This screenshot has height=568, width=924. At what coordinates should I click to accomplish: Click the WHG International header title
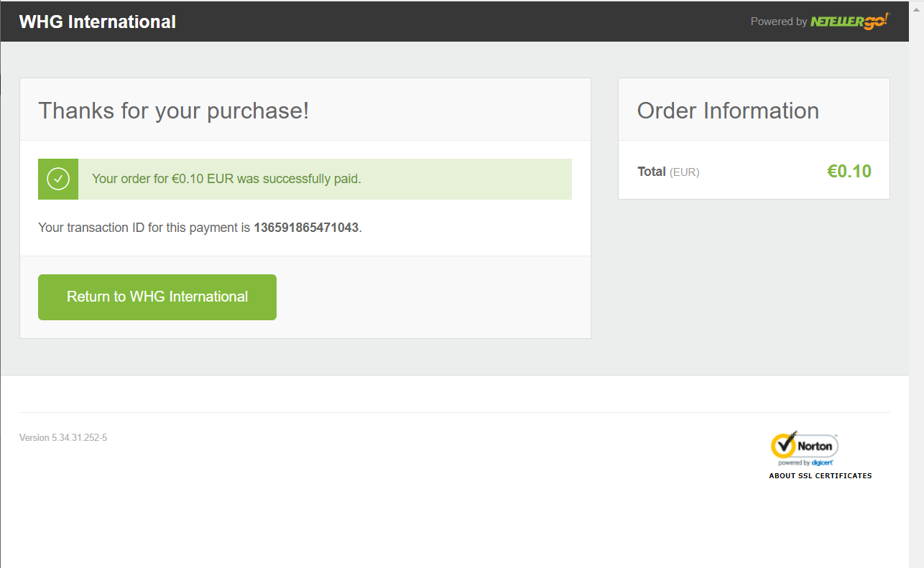[98, 22]
